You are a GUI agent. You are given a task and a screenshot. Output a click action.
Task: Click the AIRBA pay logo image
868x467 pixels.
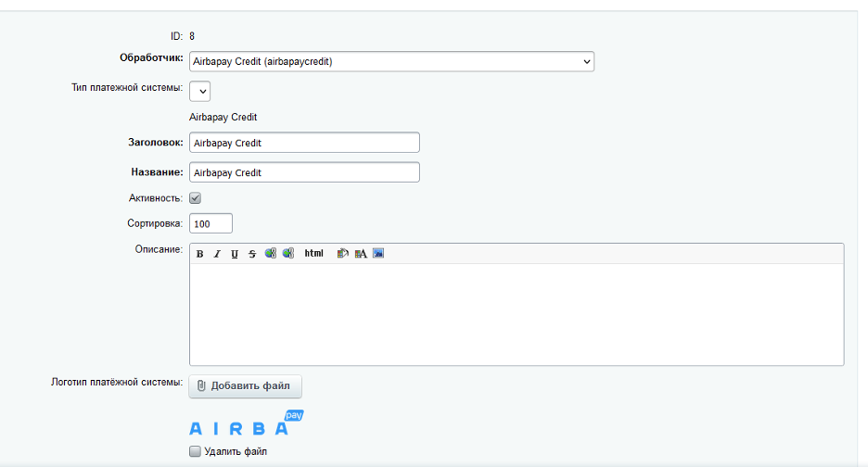(247, 423)
